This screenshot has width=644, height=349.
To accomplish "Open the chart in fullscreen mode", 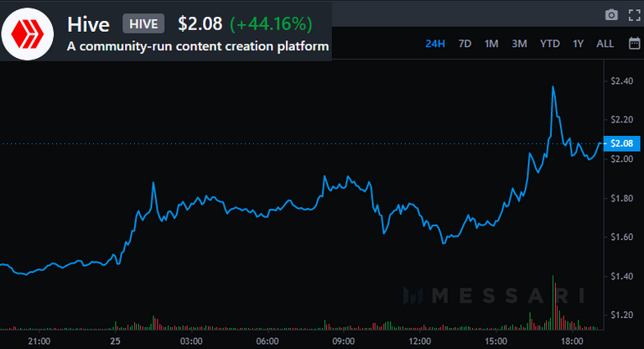I will [635, 15].
